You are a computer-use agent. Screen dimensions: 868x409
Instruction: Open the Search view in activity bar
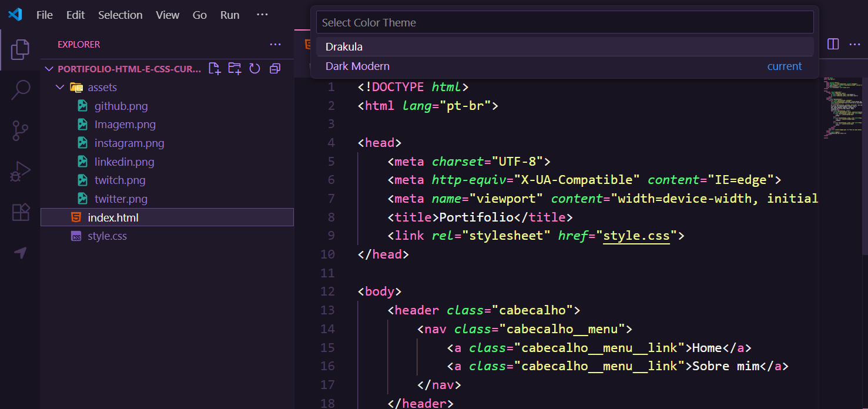(20, 90)
